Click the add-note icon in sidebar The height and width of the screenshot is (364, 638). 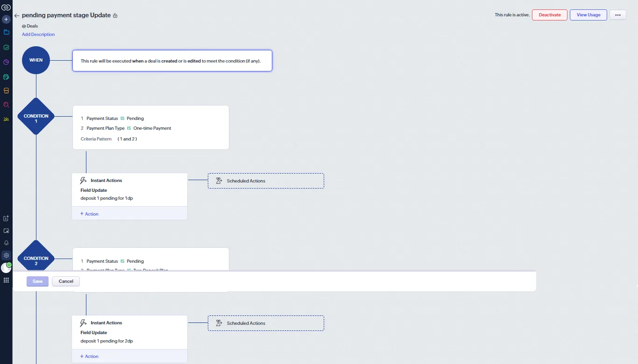pyautogui.click(x=6, y=218)
